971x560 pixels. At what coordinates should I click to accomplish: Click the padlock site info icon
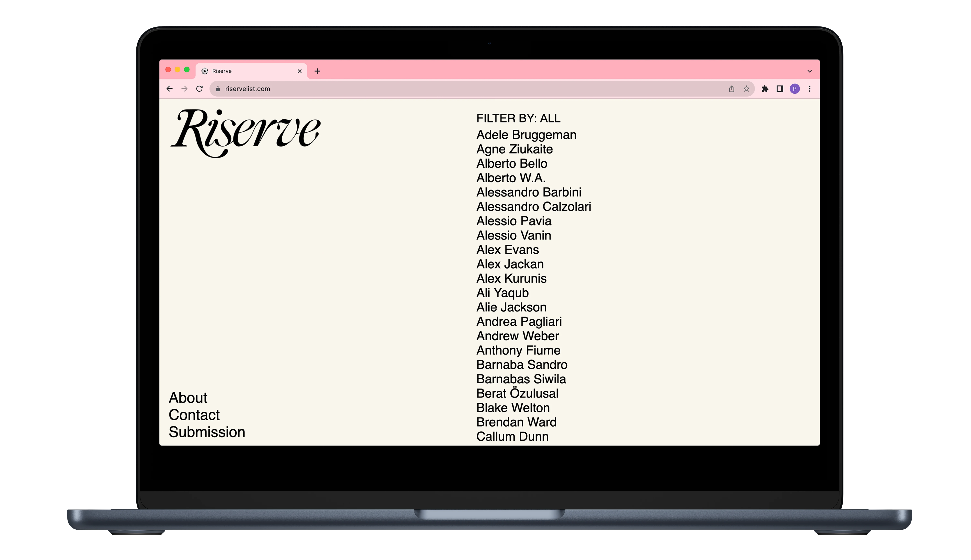click(x=218, y=89)
